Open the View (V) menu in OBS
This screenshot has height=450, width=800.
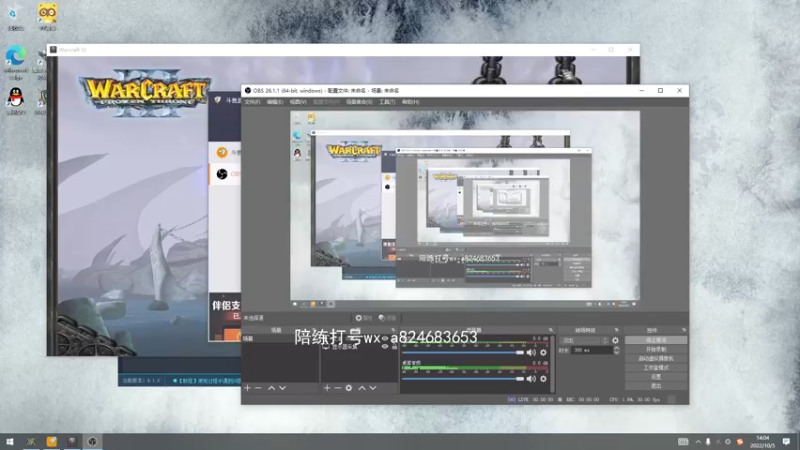[x=298, y=102]
